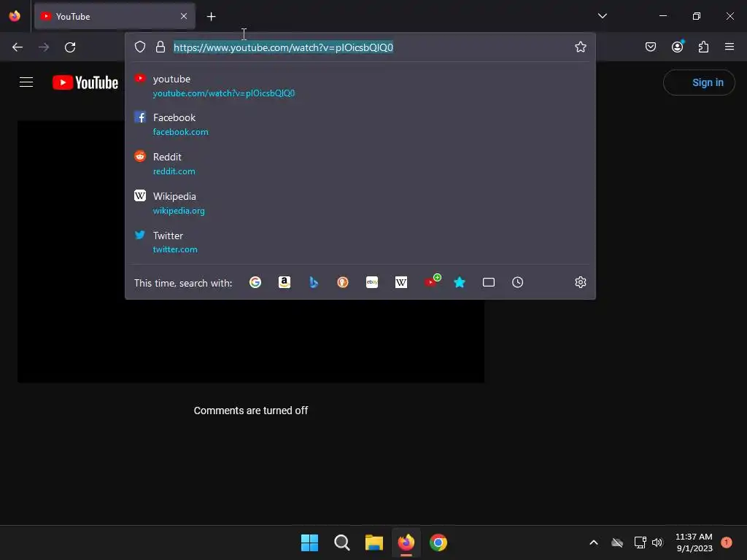The image size is (747, 560).
Task: View site security lock info
Action: click(x=160, y=47)
